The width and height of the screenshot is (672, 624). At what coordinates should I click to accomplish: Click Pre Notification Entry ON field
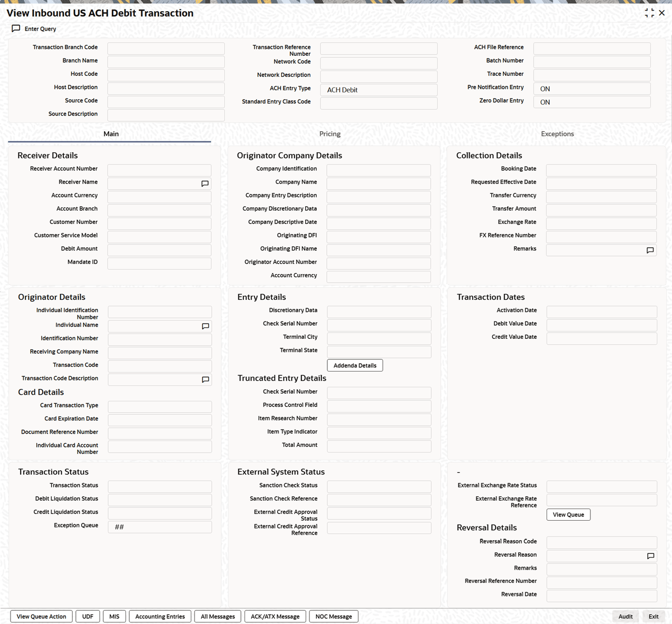tap(592, 89)
